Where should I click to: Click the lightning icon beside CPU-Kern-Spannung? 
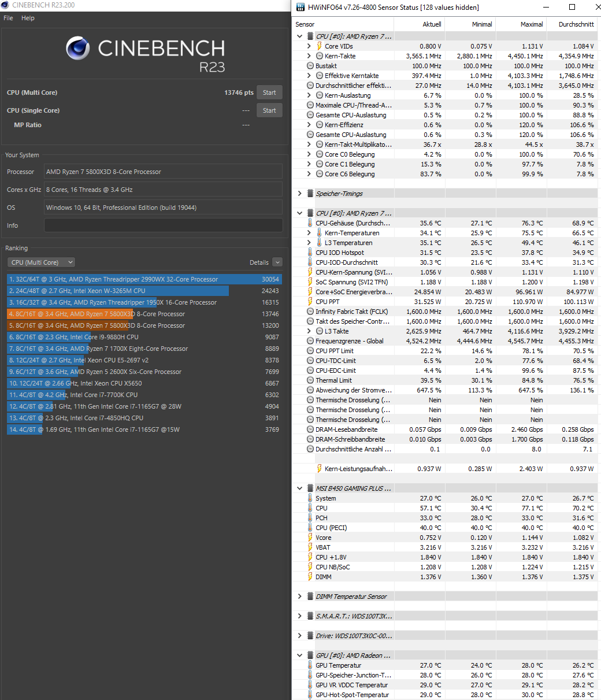(310, 272)
